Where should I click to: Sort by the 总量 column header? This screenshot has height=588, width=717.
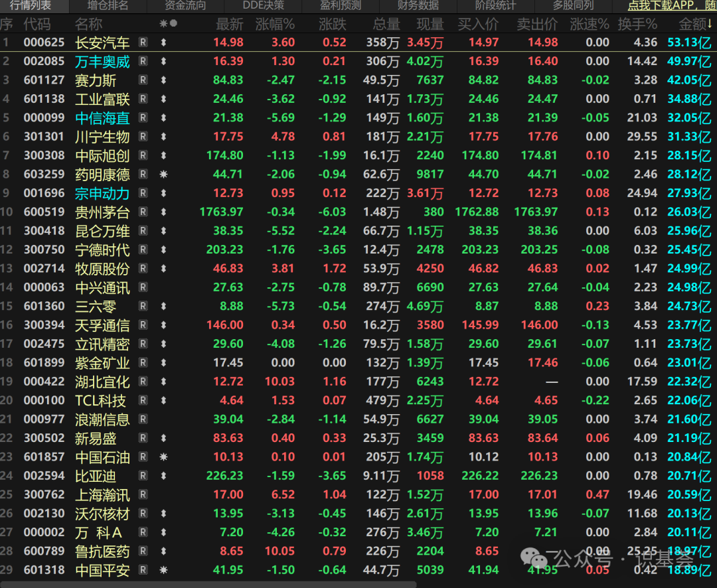386,24
